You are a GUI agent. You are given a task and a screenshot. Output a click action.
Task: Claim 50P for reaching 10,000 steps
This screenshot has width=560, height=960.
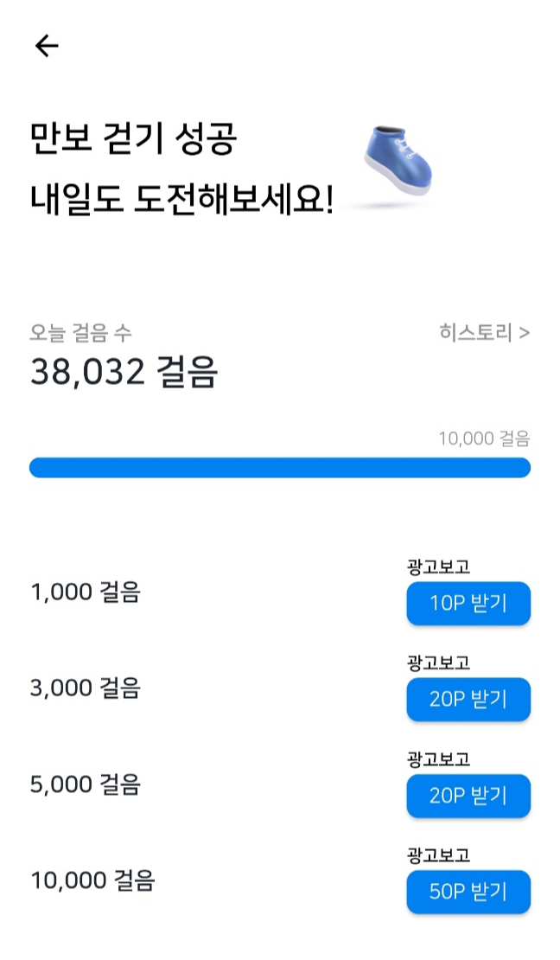[x=468, y=893]
